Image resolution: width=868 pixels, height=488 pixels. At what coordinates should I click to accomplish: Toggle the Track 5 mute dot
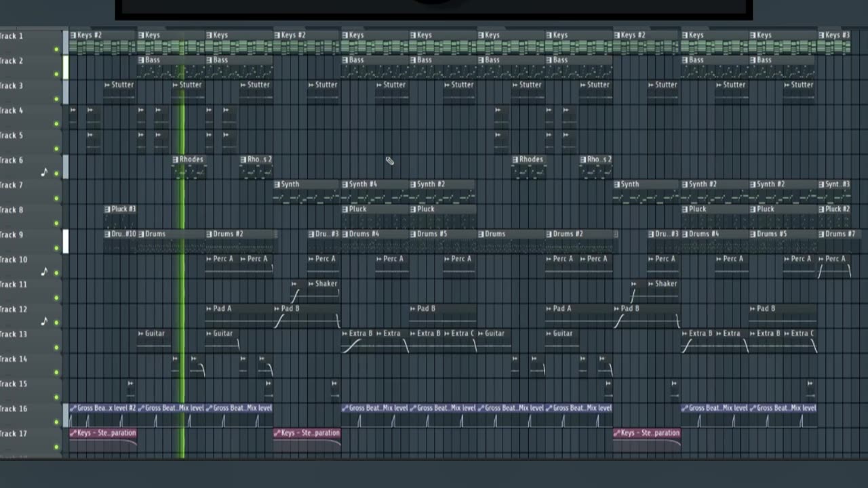56,148
